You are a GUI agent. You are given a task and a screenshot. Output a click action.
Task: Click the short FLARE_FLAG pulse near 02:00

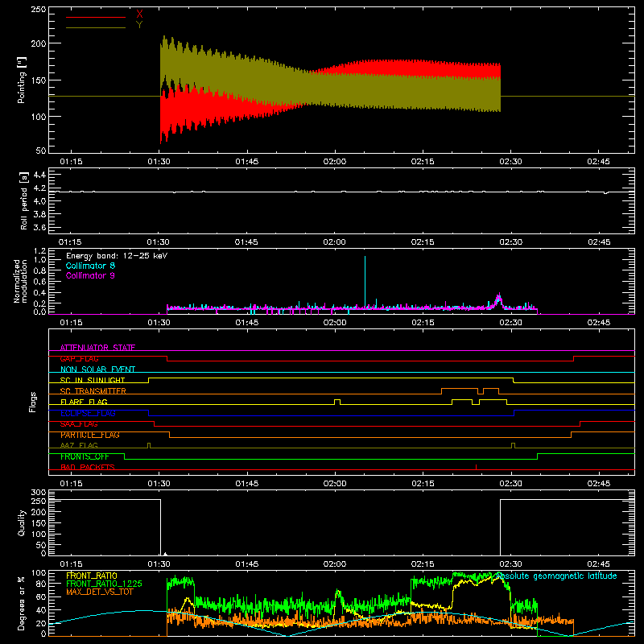click(337, 402)
